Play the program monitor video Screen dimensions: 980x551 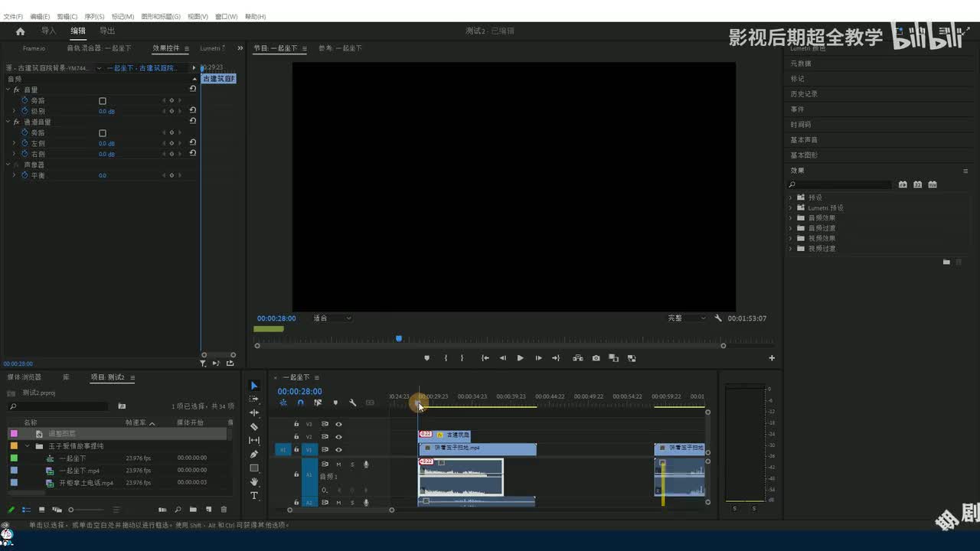pos(520,358)
